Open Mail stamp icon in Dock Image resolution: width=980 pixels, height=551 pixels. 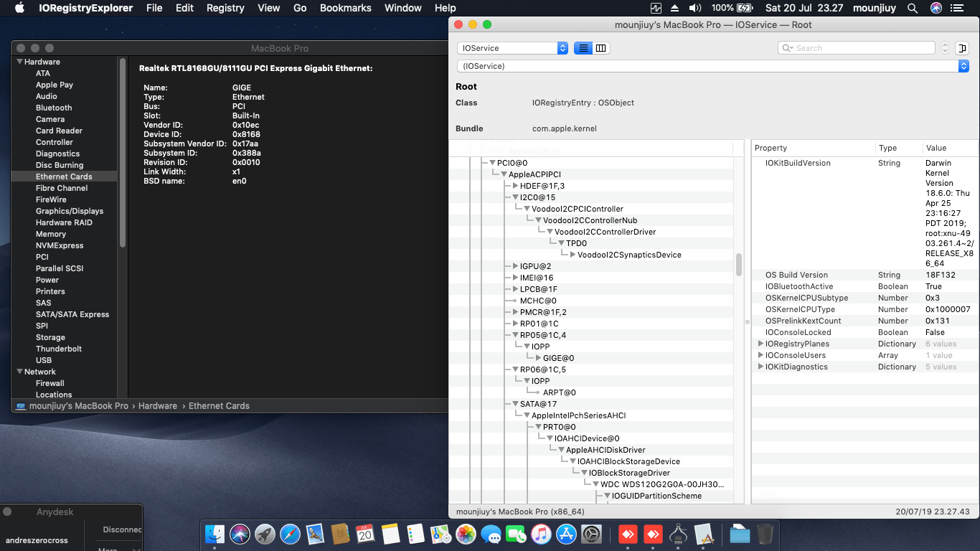point(316,534)
